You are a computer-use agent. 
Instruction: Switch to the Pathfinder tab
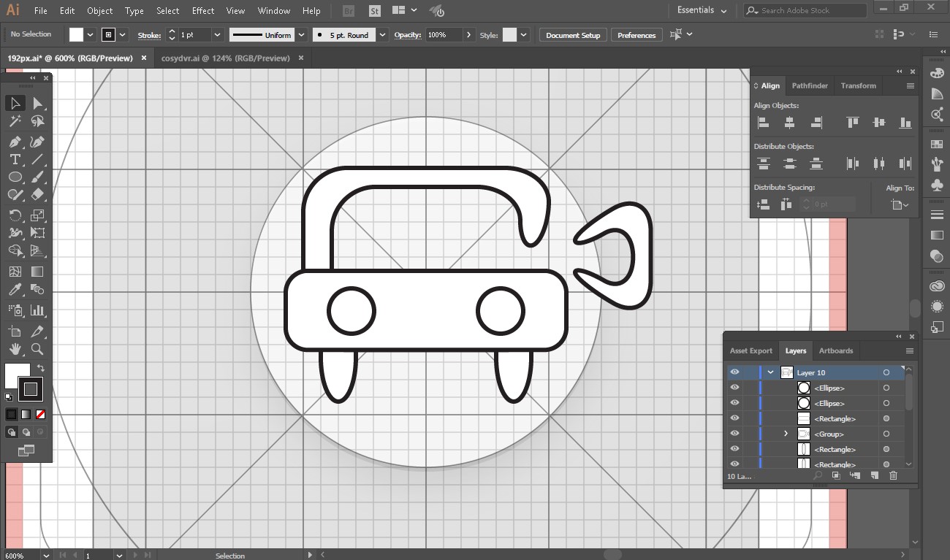810,85
